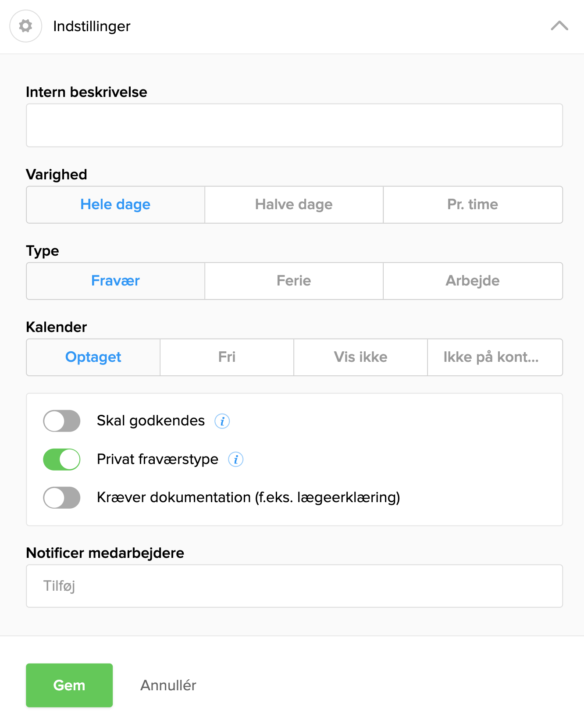Disable the Privat fraværstype toggle
The width and height of the screenshot is (584, 728).
coord(62,460)
